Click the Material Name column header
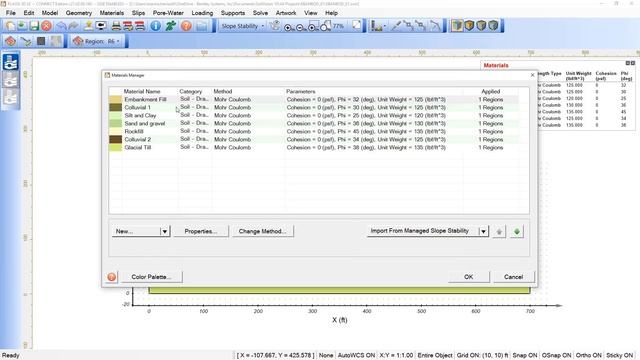This screenshot has height=360, width=640. pyautogui.click(x=142, y=91)
